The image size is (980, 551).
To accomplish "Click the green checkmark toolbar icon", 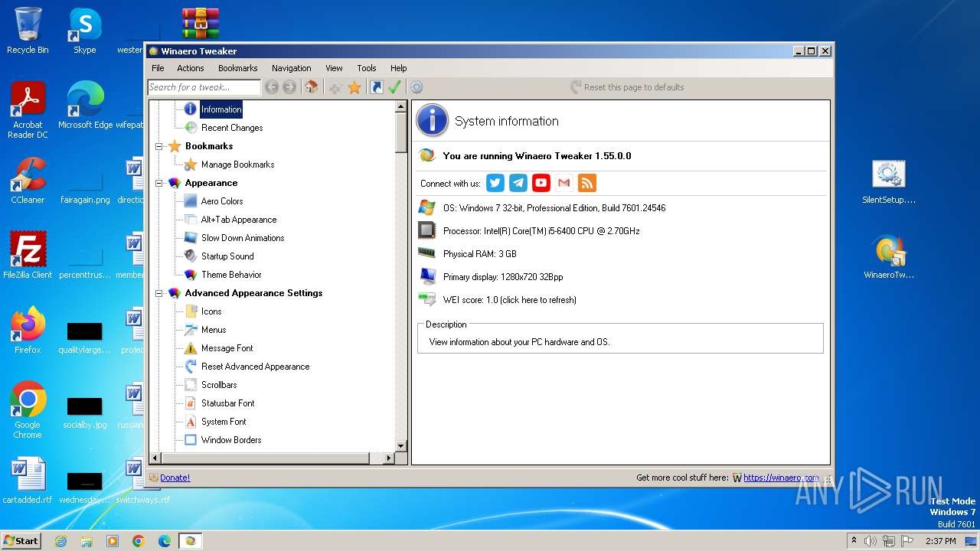I will pos(394,87).
